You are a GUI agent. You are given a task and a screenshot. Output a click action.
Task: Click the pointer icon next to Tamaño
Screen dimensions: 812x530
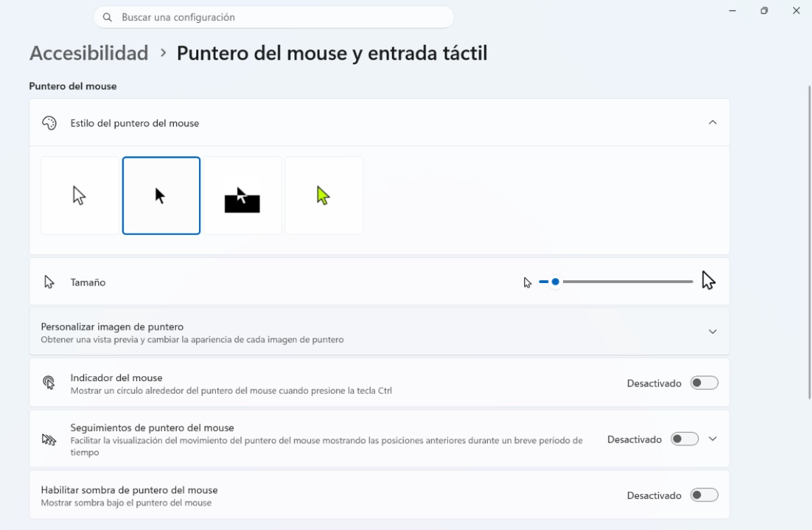(x=49, y=282)
